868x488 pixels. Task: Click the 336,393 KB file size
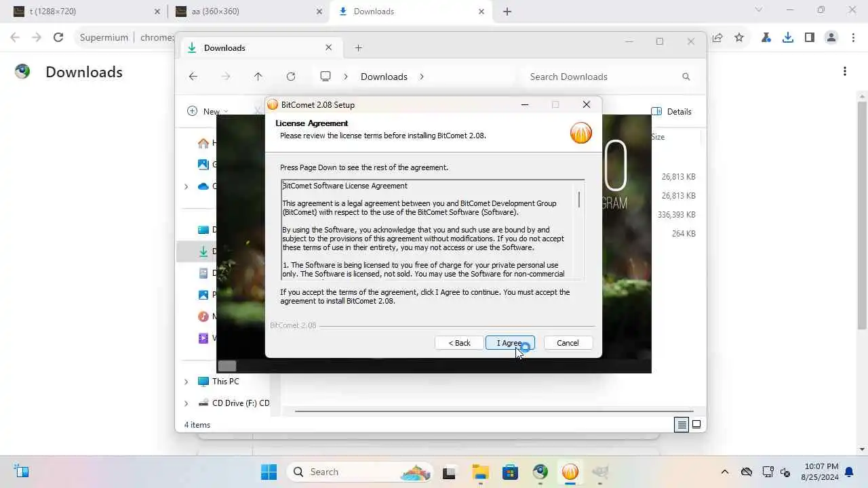pyautogui.click(x=677, y=215)
